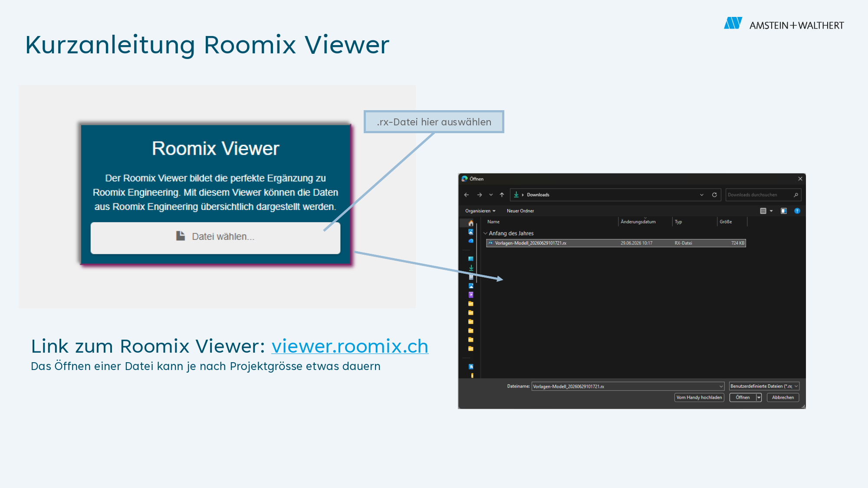Click the RX-Datei type cell
The image size is (868, 488).
[683, 243]
